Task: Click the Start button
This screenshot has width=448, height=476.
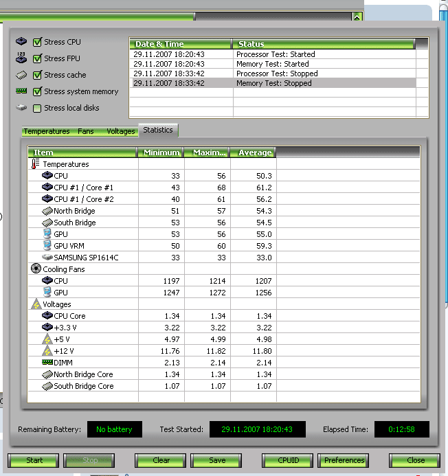Action: point(34,460)
